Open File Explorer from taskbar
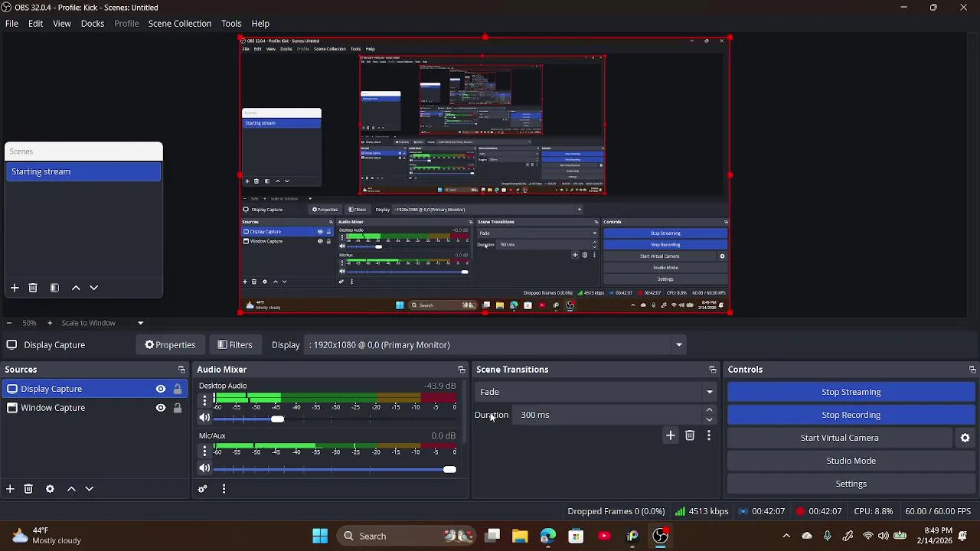Viewport: 980px width, 551px height. pyautogui.click(x=520, y=536)
